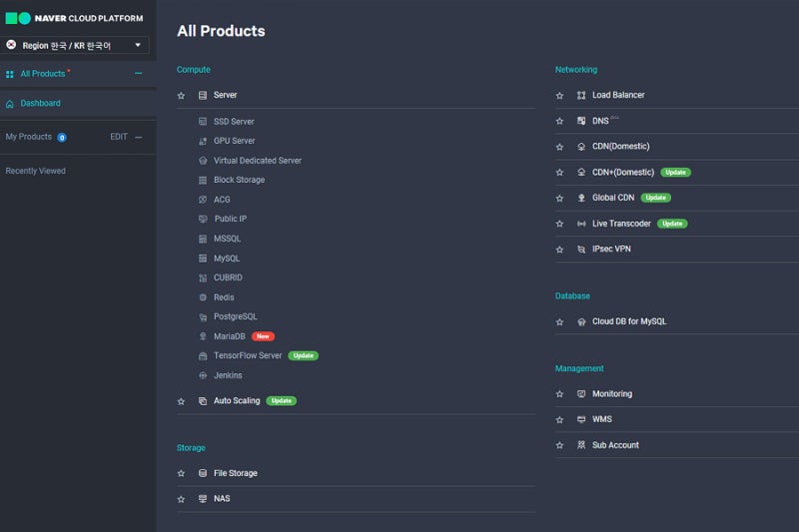Favorite DNS with star
The image size is (799, 532).
(x=559, y=121)
